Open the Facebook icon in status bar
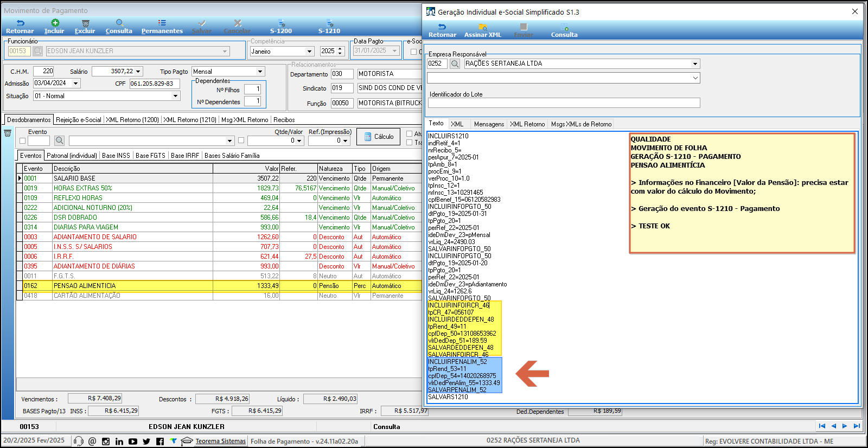The image size is (868, 448). tap(160, 441)
